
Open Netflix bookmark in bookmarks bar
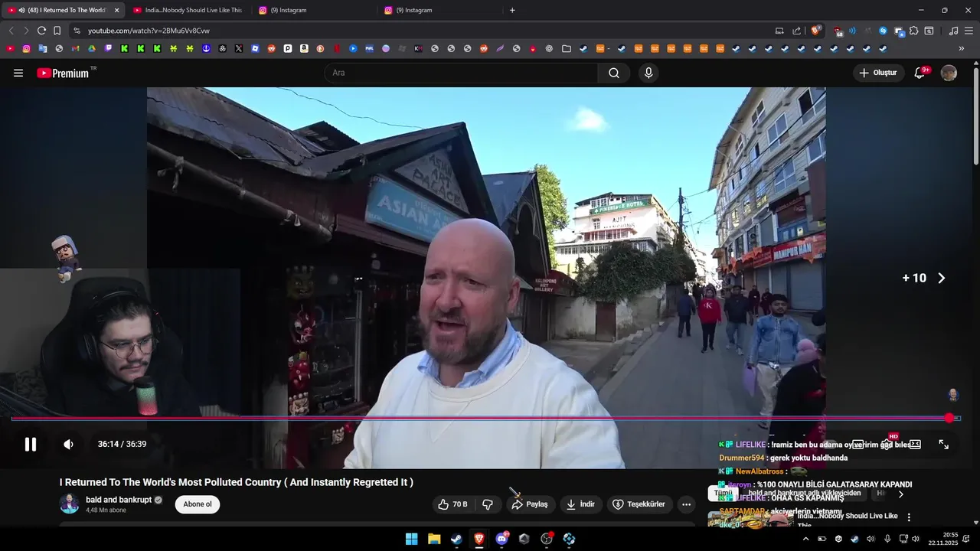point(337,48)
